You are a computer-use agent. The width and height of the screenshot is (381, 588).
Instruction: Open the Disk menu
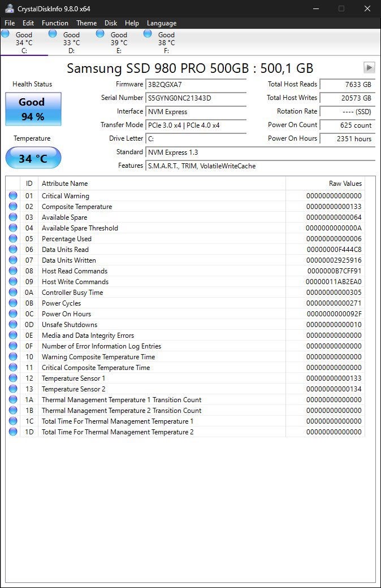111,23
